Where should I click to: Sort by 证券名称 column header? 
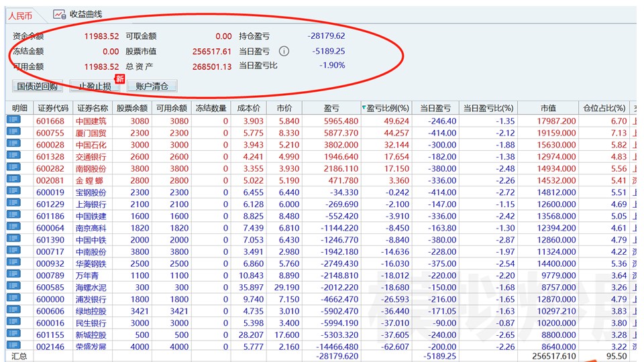93,109
